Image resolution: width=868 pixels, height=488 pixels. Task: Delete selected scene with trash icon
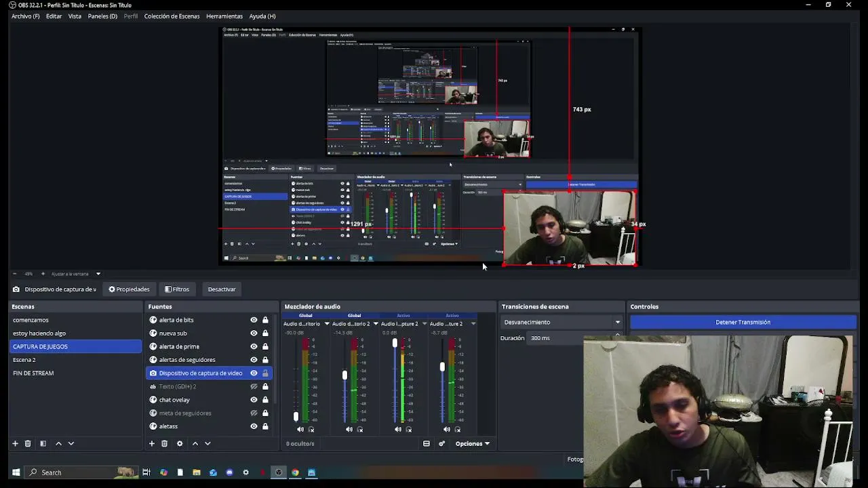click(x=28, y=443)
